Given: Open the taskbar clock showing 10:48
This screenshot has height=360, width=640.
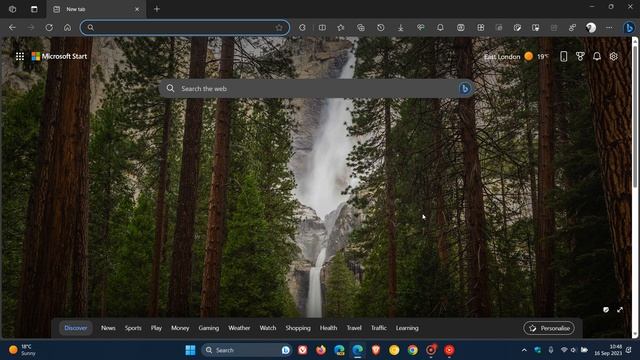Looking at the screenshot, I should 608,350.
